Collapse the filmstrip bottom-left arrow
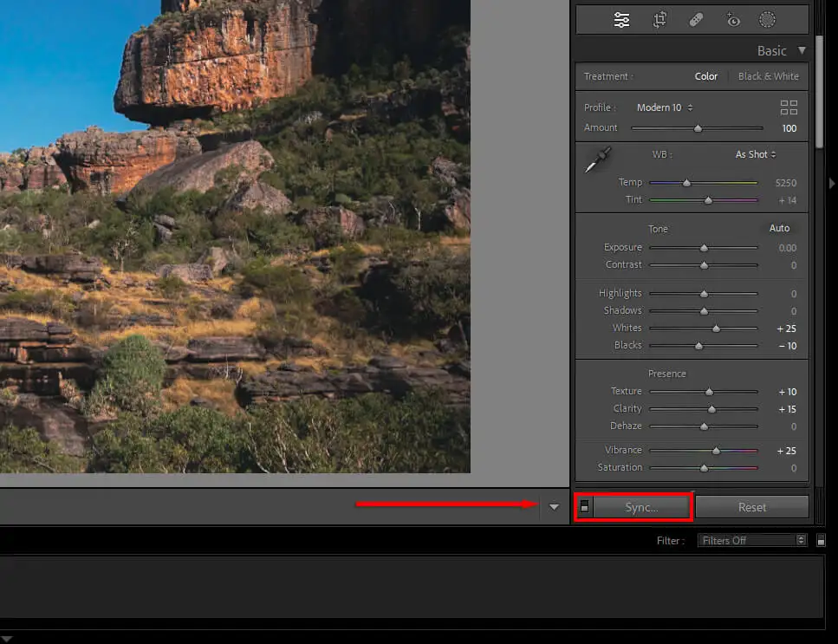Image resolution: width=838 pixels, height=644 pixels. (6, 639)
